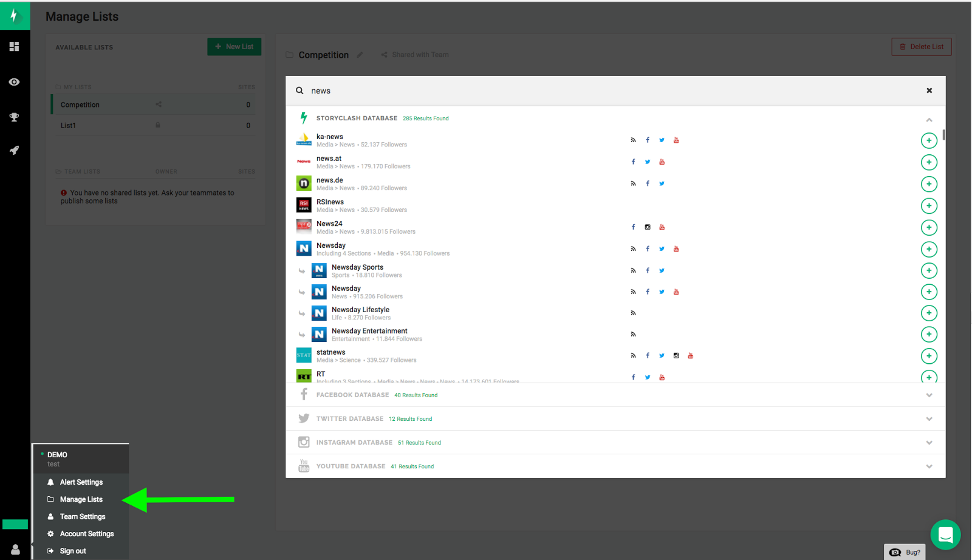Click the RSInews entry title
The height and width of the screenshot is (560, 972).
(x=330, y=202)
